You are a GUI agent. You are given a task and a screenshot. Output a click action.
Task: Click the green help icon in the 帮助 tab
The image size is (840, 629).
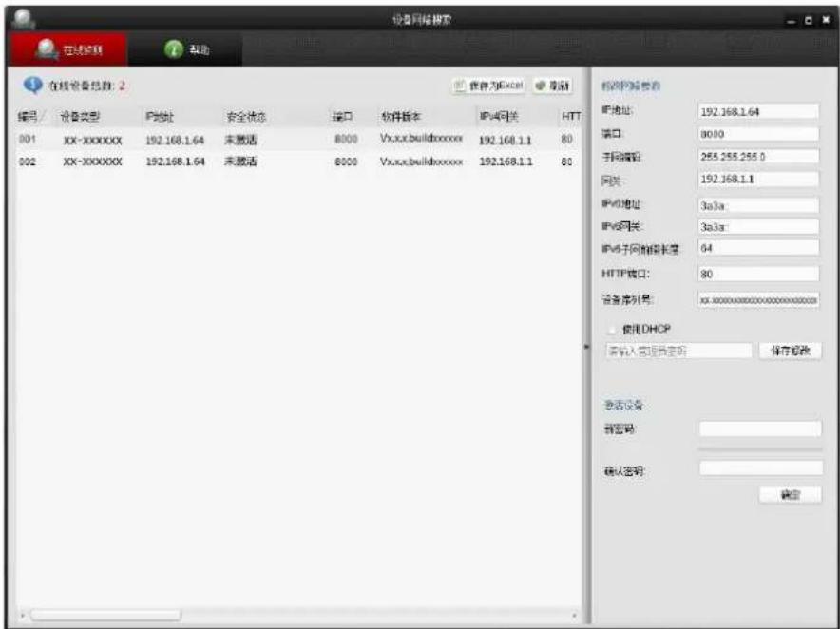click(173, 49)
